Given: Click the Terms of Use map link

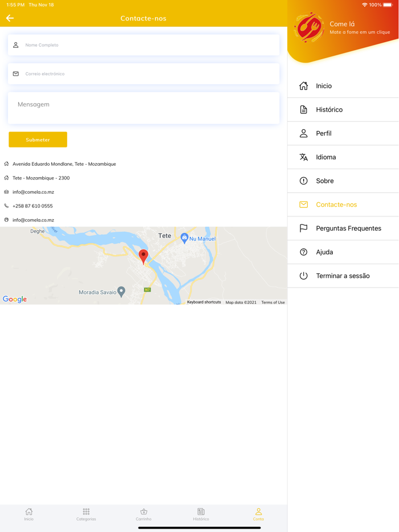Looking at the screenshot, I should tap(273, 302).
